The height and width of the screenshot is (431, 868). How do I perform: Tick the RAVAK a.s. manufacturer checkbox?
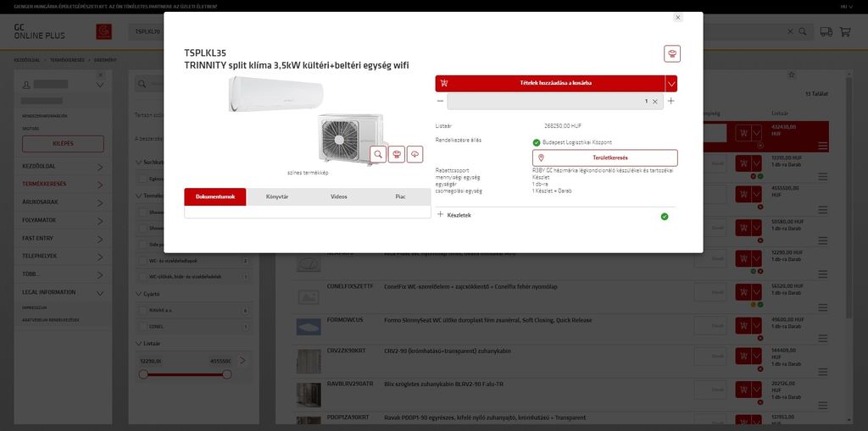click(x=142, y=311)
